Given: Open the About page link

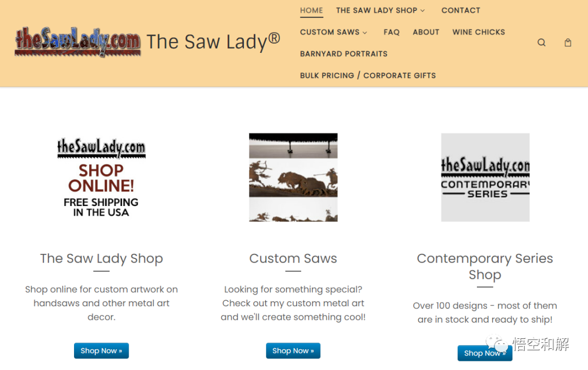Looking at the screenshot, I should tap(426, 32).
